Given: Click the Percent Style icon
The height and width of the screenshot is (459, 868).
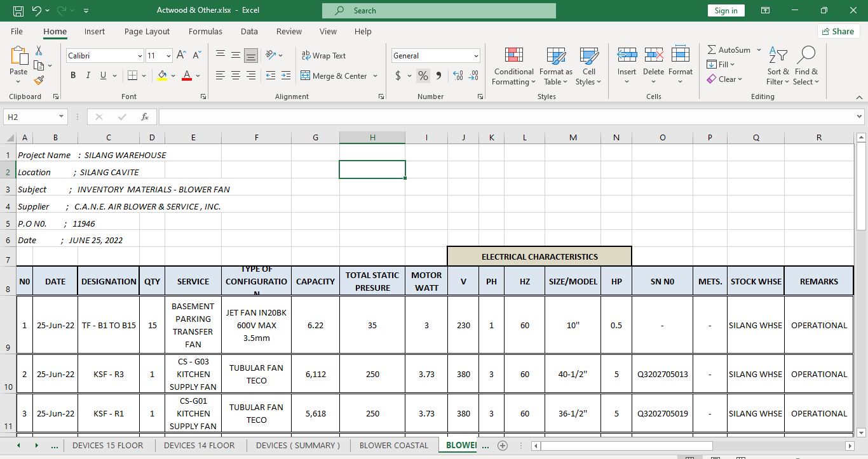Looking at the screenshot, I should pos(423,76).
